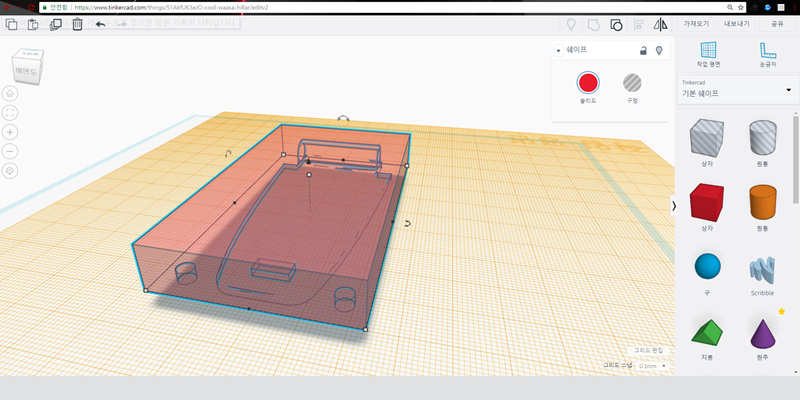Click the Duplicate icon in the toolbar

pyautogui.click(x=56, y=24)
